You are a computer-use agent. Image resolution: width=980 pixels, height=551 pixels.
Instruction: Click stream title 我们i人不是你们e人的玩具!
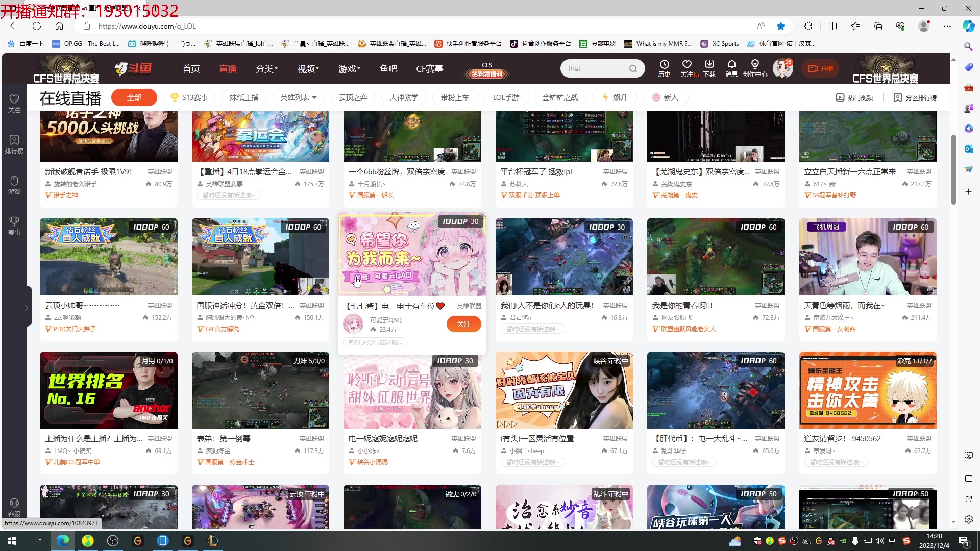(547, 305)
